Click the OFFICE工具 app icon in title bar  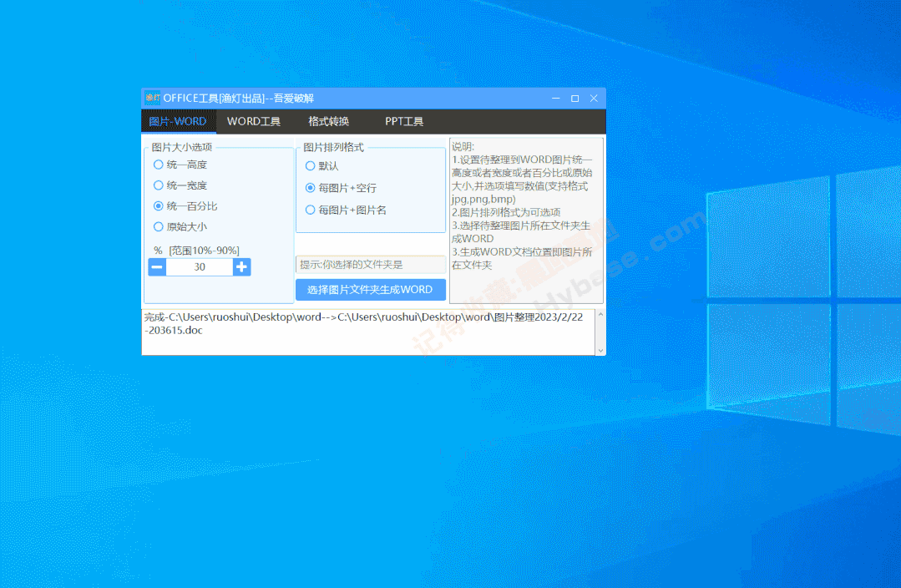[x=152, y=99]
